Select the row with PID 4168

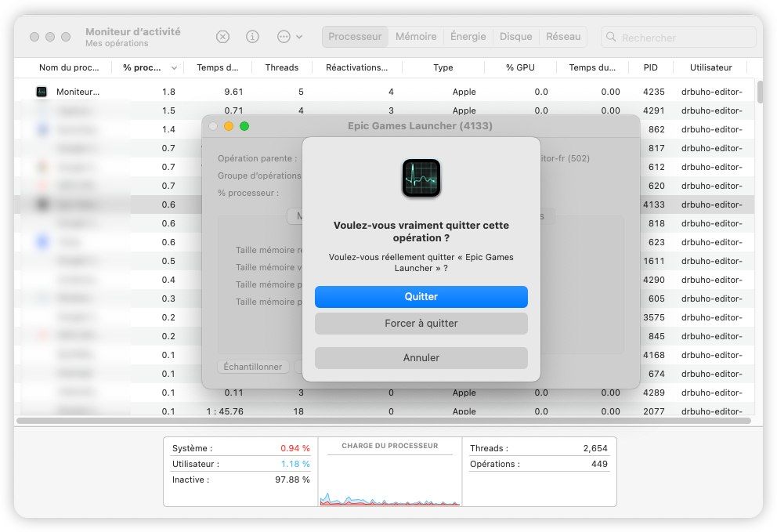click(384, 355)
